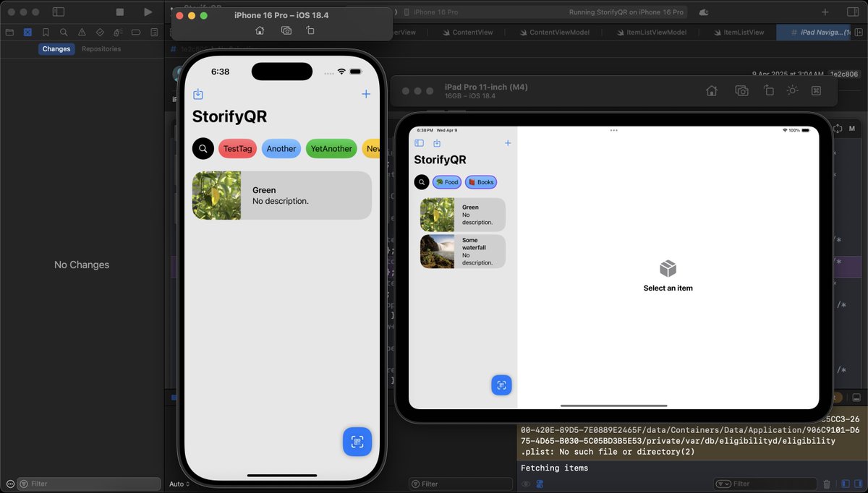
Task: Stop the running app in Xcode
Action: point(119,12)
